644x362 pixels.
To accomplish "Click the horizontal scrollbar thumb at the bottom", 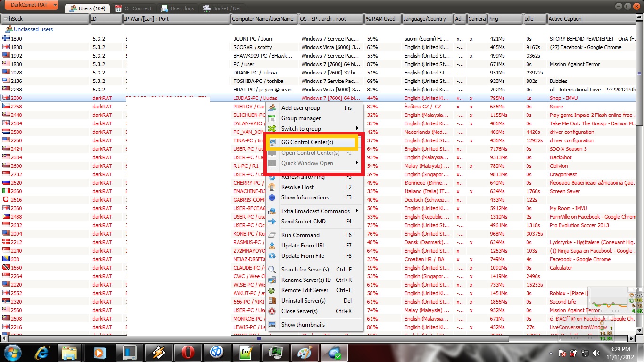I will [259, 338].
